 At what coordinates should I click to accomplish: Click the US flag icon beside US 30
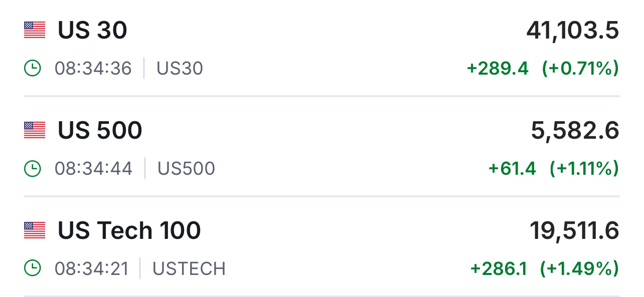pos(35,30)
